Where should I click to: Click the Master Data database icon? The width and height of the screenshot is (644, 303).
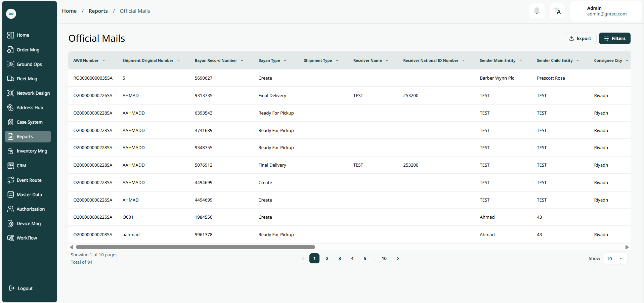point(11,194)
